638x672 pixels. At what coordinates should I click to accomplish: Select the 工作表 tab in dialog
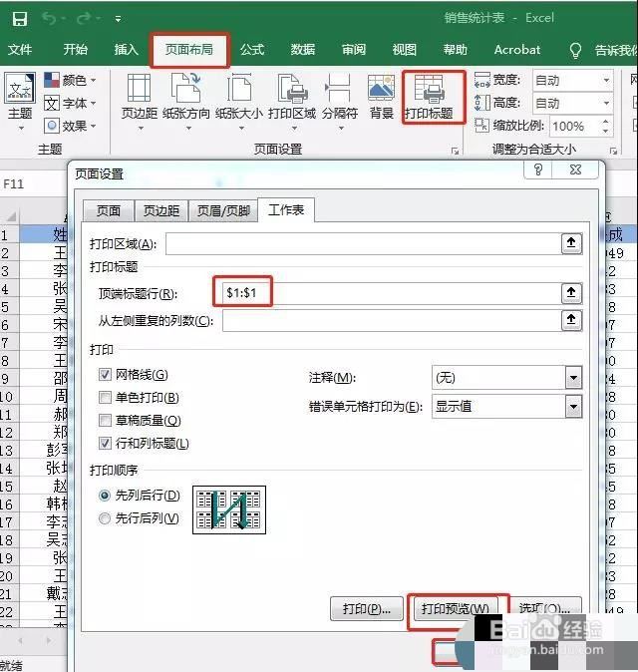286,209
